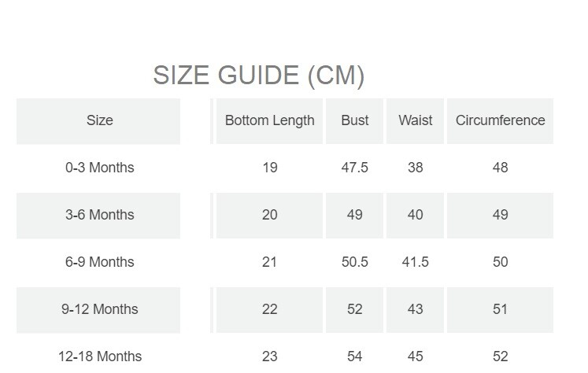Image resolution: width=588 pixels, height=373 pixels.
Task: Click the SIZE GUIDE (CM) title
Action: 258,76
